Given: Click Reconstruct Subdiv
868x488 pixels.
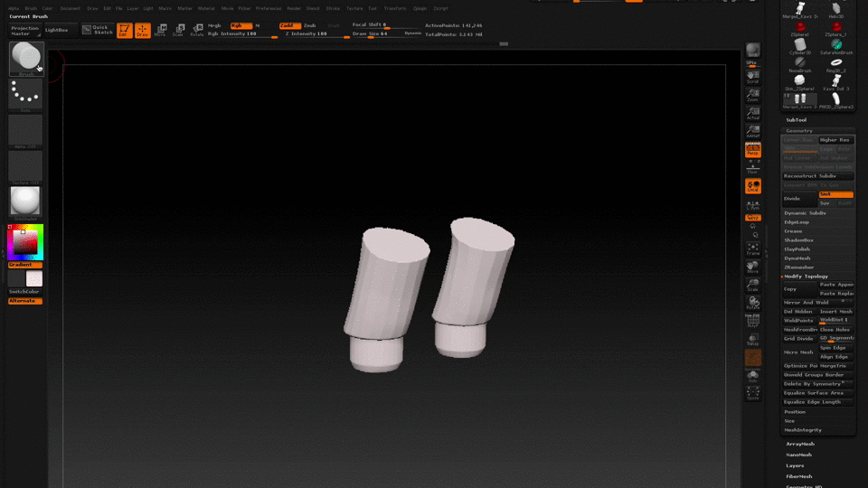Looking at the screenshot, I should [x=817, y=176].
